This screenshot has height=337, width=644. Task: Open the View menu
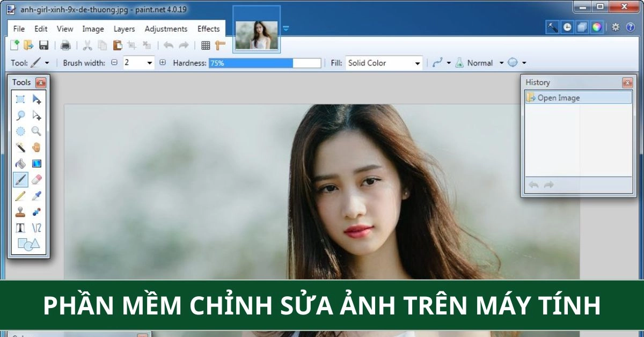pyautogui.click(x=65, y=29)
